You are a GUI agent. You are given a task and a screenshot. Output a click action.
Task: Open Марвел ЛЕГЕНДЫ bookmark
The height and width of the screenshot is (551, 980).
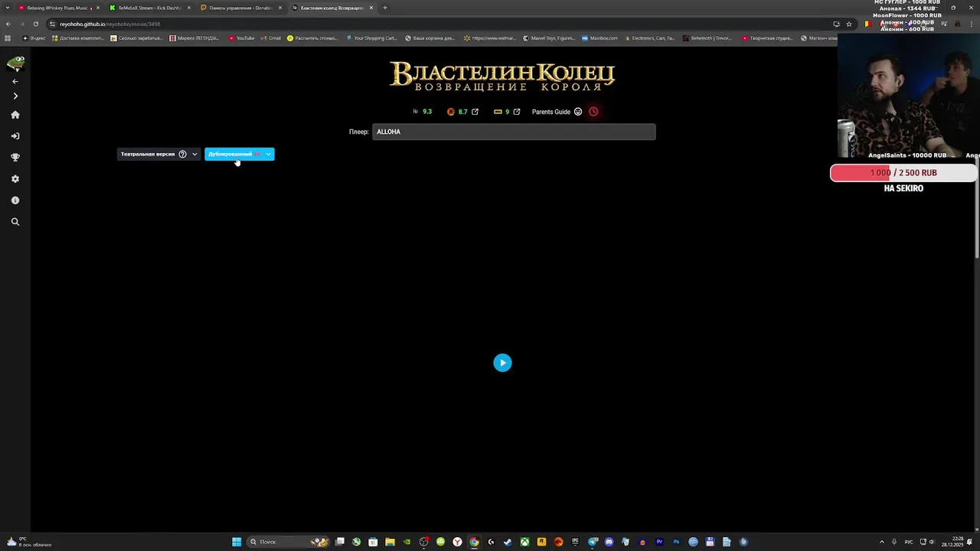pyautogui.click(x=194, y=38)
